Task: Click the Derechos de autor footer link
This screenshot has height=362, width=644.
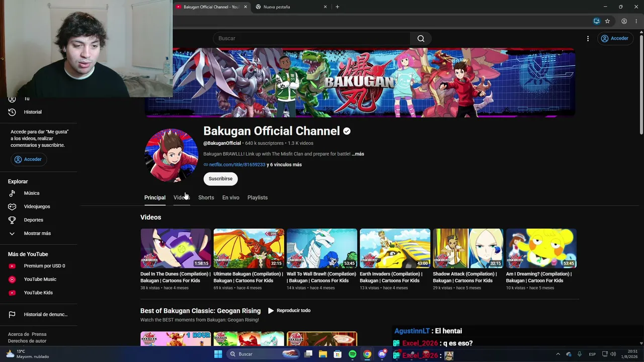Action: coord(27,341)
